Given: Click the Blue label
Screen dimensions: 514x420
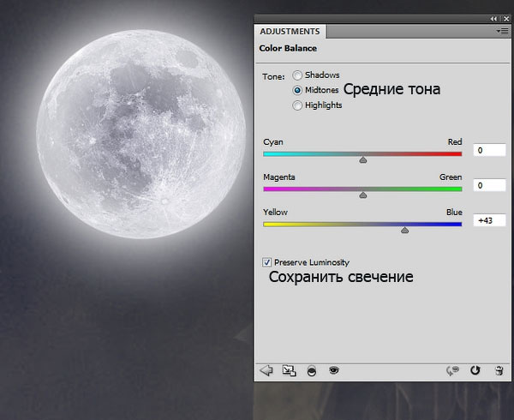Looking at the screenshot, I should tap(454, 213).
